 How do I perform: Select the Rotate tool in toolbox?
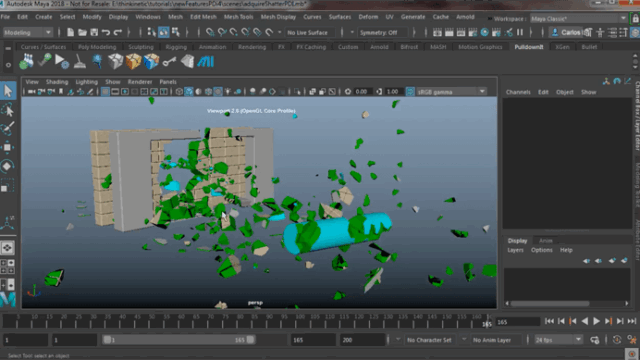click(8, 166)
